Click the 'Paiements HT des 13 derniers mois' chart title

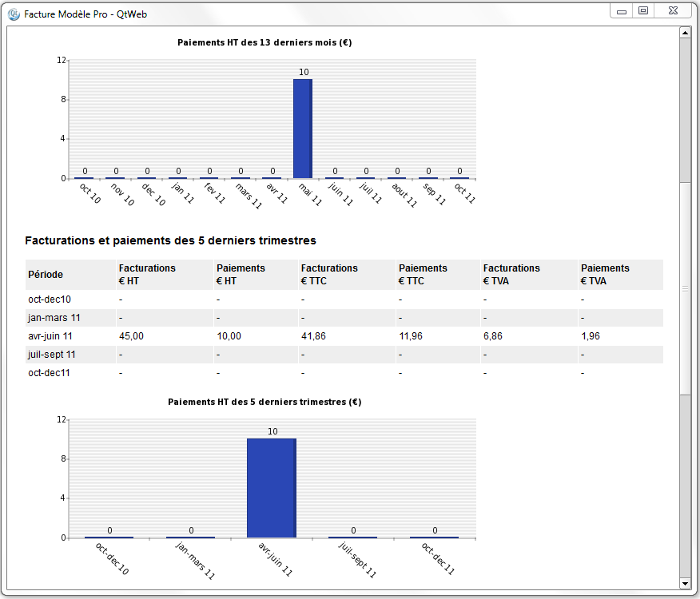tap(264, 43)
